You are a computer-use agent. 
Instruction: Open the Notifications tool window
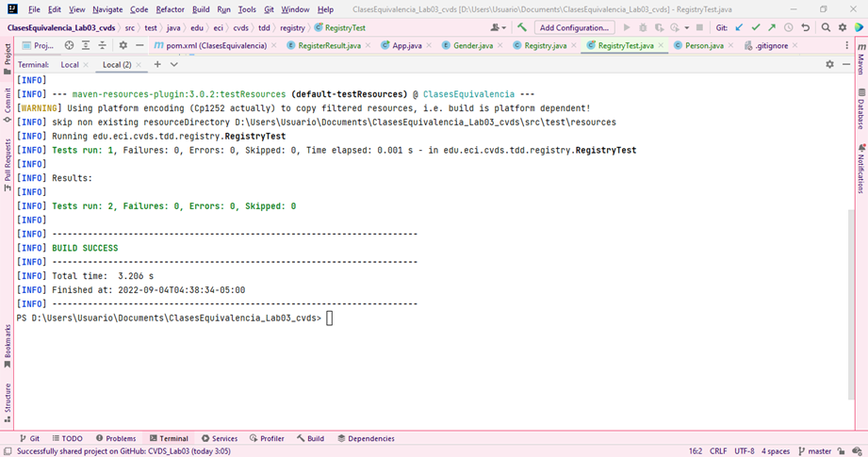pos(861,169)
